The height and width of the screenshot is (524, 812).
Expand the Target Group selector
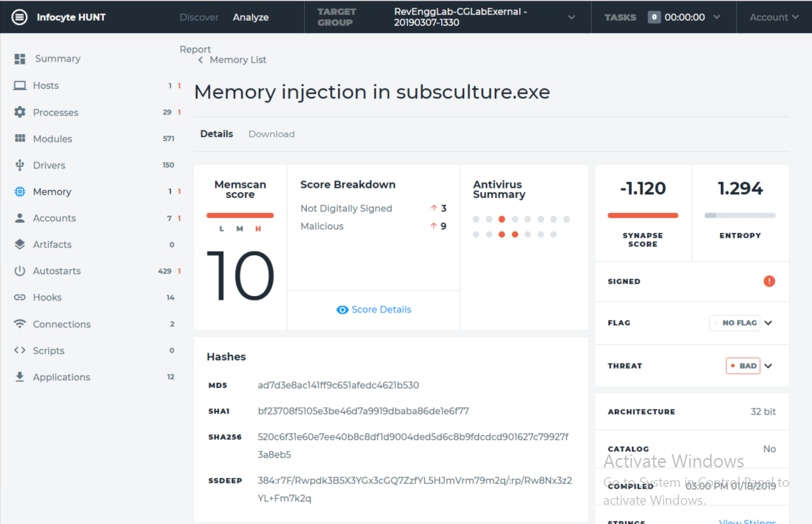[x=570, y=16]
